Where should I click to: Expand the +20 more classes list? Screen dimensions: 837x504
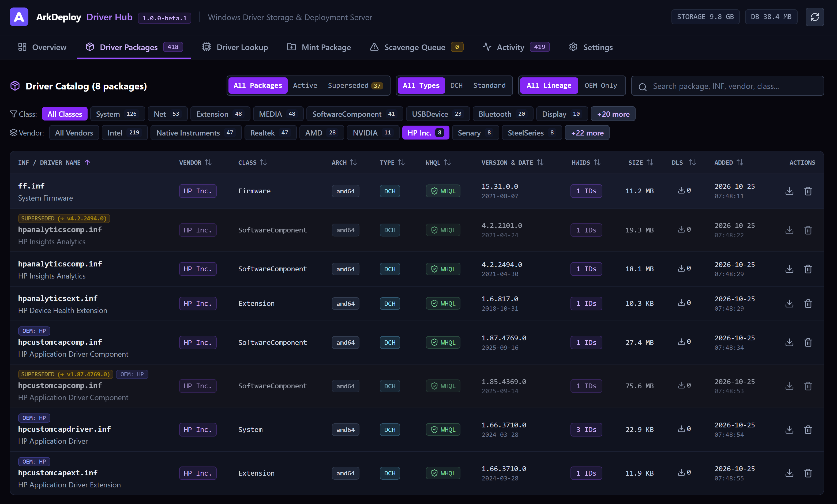[613, 114]
